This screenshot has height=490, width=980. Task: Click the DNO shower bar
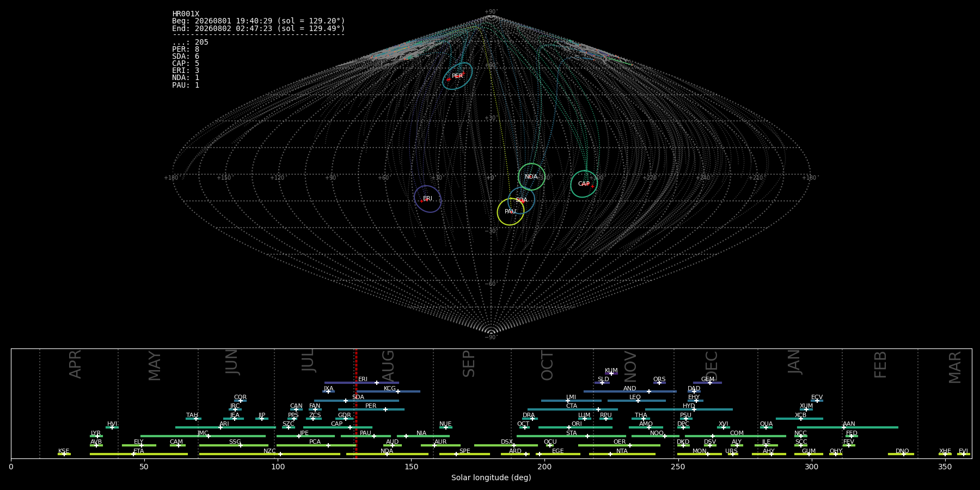(x=901, y=454)
